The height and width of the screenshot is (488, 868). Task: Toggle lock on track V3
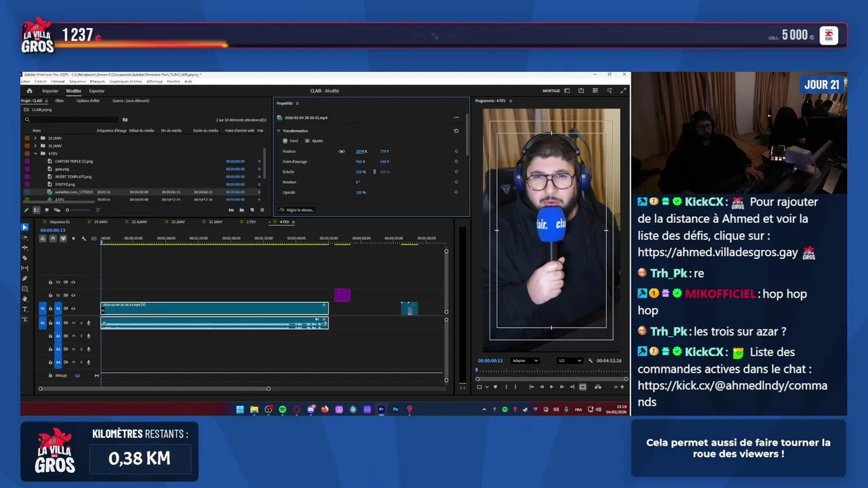[50, 282]
